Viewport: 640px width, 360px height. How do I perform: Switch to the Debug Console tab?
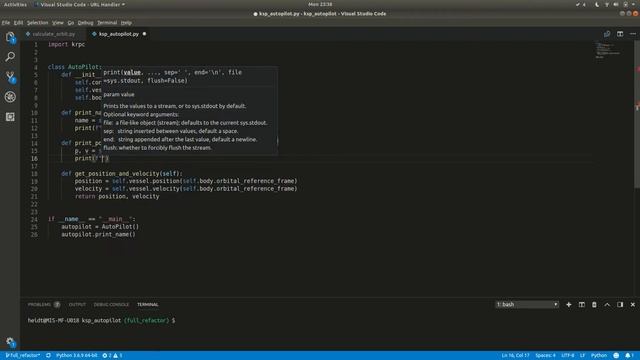111,304
